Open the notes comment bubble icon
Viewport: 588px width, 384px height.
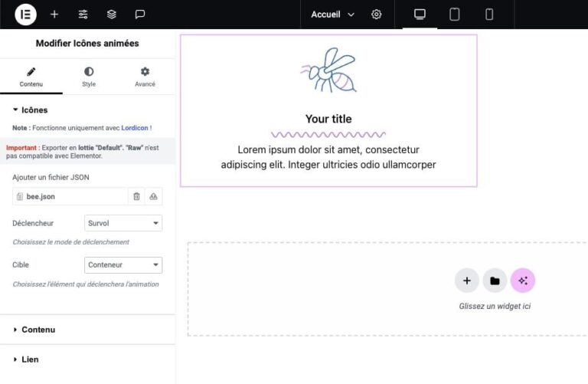pyautogui.click(x=140, y=15)
